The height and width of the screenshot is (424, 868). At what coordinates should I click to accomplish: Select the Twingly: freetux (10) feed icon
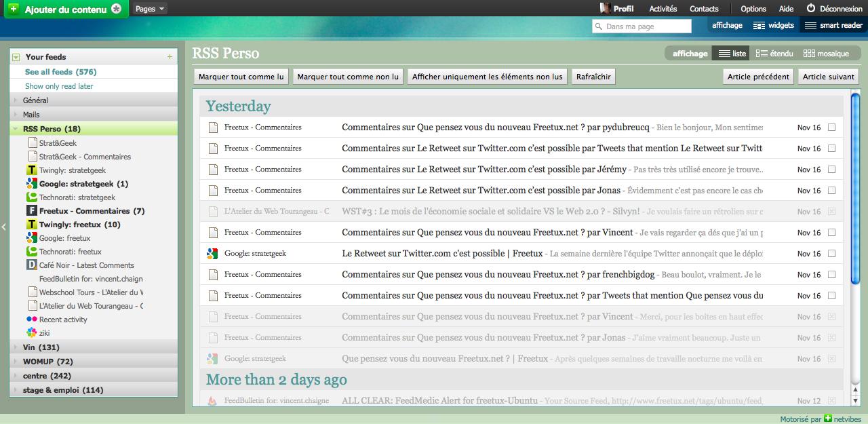coord(31,225)
